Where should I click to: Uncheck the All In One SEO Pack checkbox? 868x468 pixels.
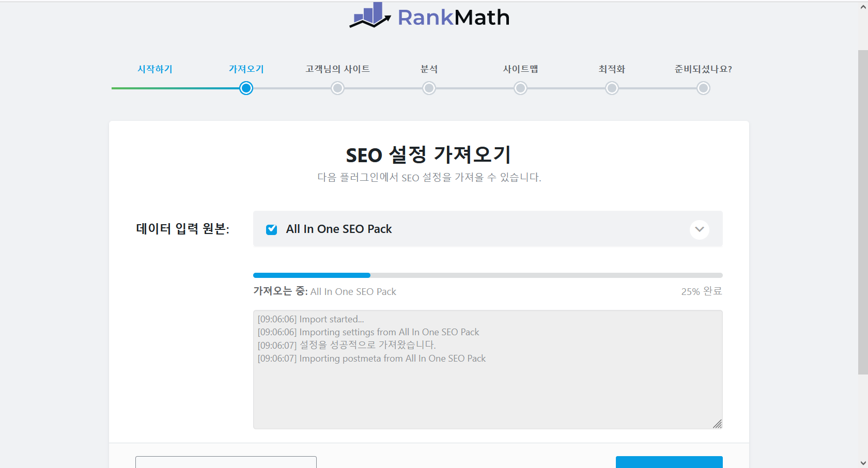coord(271,229)
